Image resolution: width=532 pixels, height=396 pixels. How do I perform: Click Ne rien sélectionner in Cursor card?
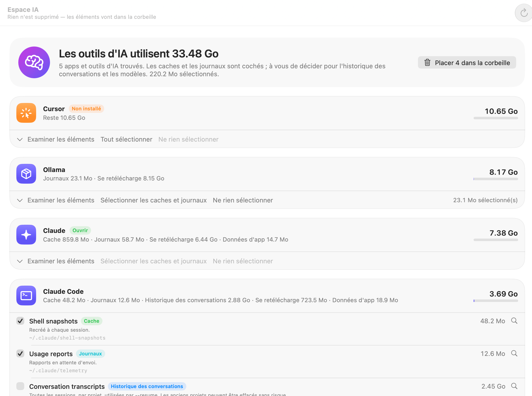[188, 139]
